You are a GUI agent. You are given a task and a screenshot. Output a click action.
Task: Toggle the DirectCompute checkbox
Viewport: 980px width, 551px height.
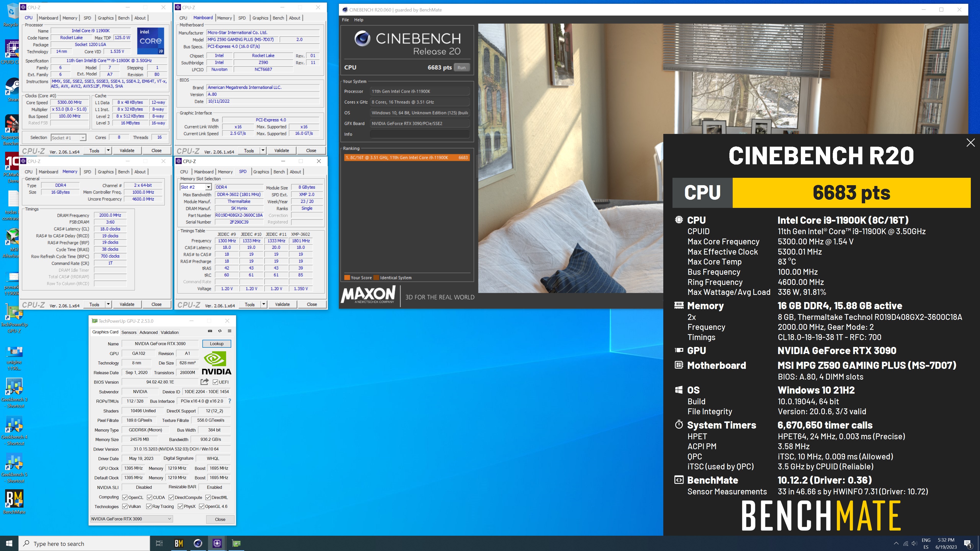[x=171, y=497]
